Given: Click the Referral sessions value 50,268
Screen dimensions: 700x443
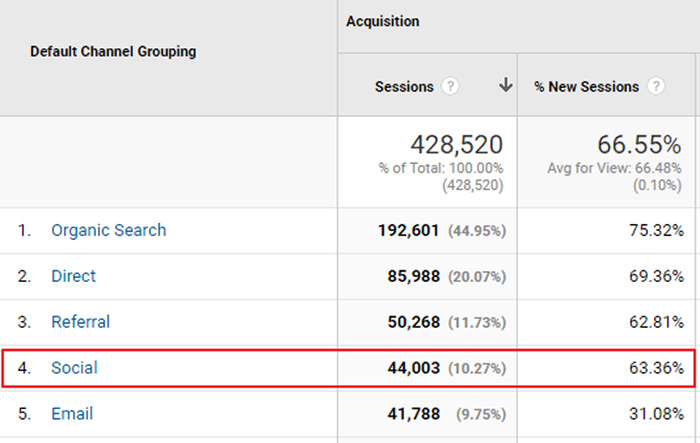Looking at the screenshot, I should pos(413,322).
